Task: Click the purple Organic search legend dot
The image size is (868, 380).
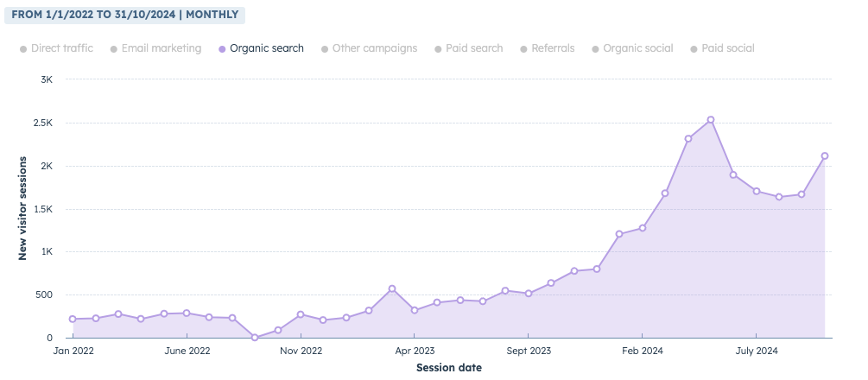Action: point(222,49)
